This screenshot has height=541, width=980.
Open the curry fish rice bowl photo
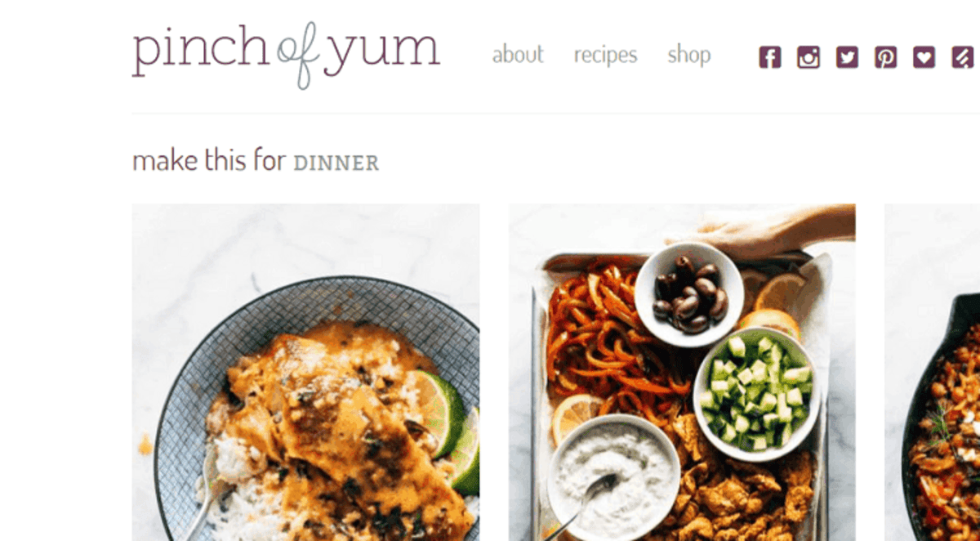pos(305,373)
